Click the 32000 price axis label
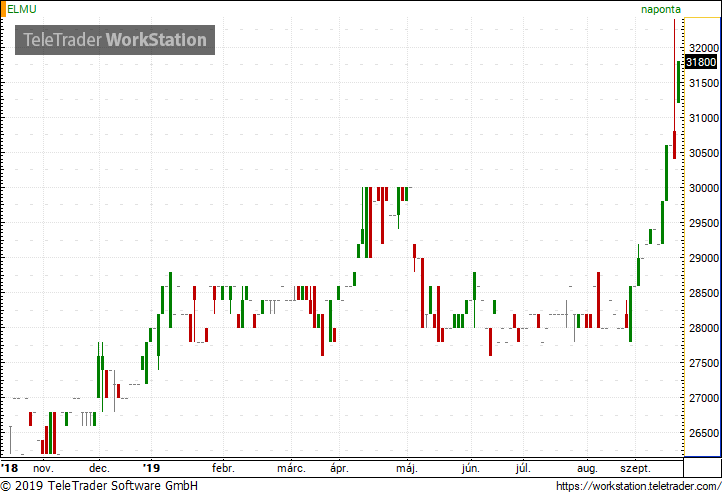 coord(704,48)
